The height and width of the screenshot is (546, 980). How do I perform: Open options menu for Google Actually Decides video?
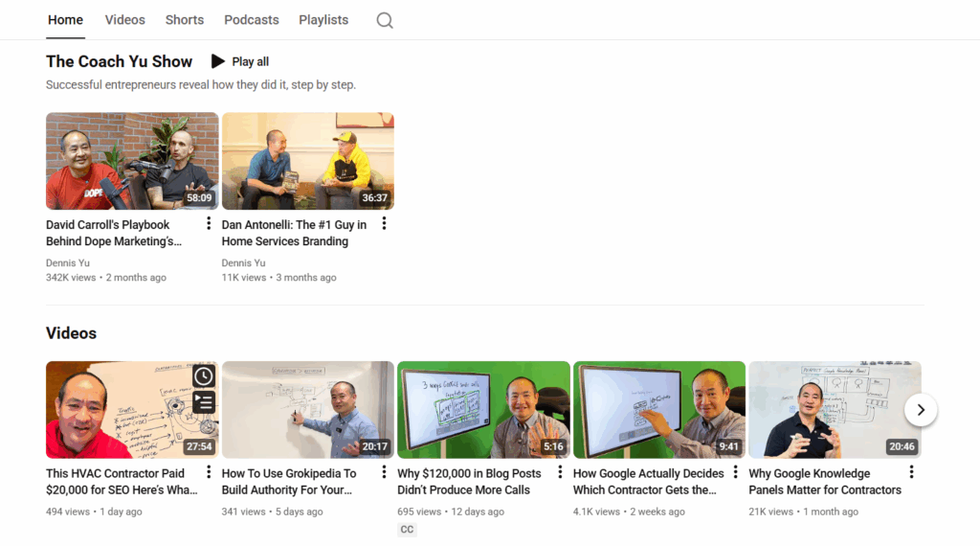(735, 472)
